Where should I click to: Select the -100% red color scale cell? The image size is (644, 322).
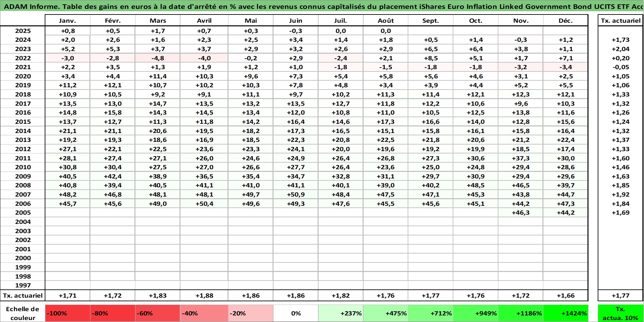tap(67, 313)
